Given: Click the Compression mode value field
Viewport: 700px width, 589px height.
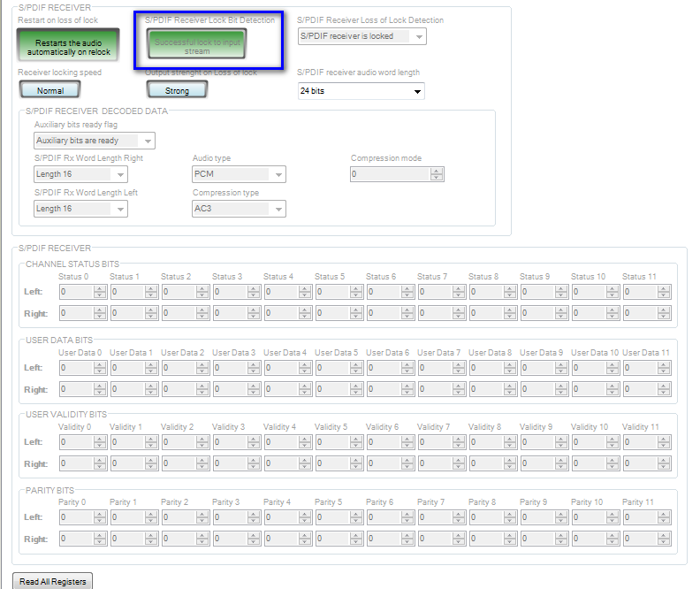Looking at the screenshot, I should coord(391,174).
